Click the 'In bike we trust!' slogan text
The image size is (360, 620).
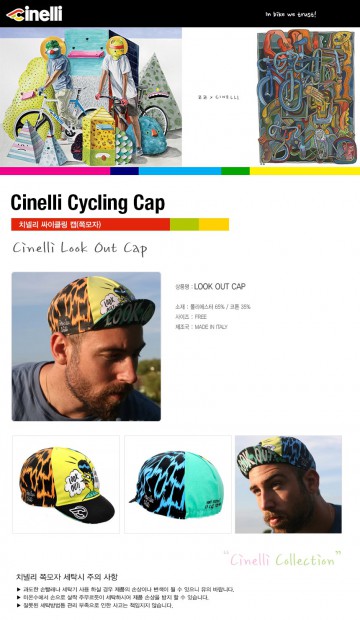[x=291, y=14]
